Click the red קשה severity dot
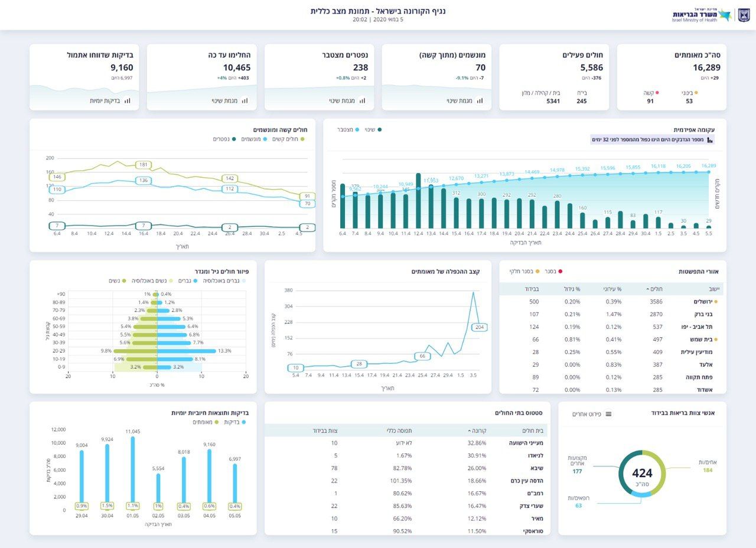The height and width of the screenshot is (548, 756). click(657, 93)
